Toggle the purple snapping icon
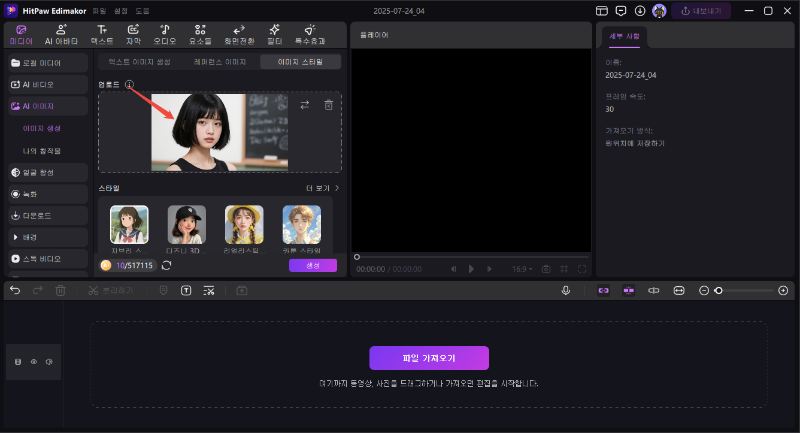800x433 pixels. pyautogui.click(x=629, y=290)
